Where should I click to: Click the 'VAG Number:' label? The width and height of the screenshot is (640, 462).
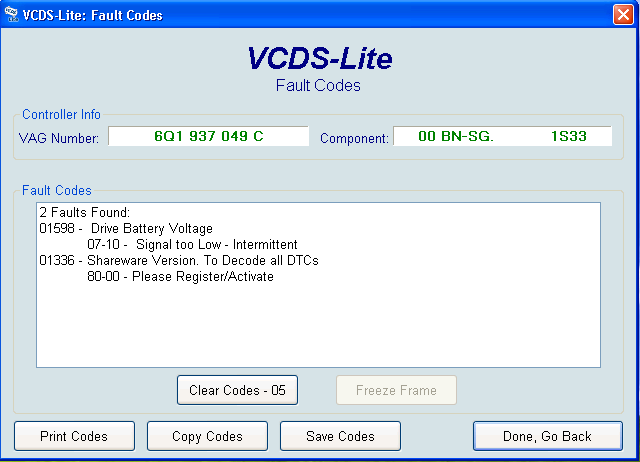[x=59, y=138]
